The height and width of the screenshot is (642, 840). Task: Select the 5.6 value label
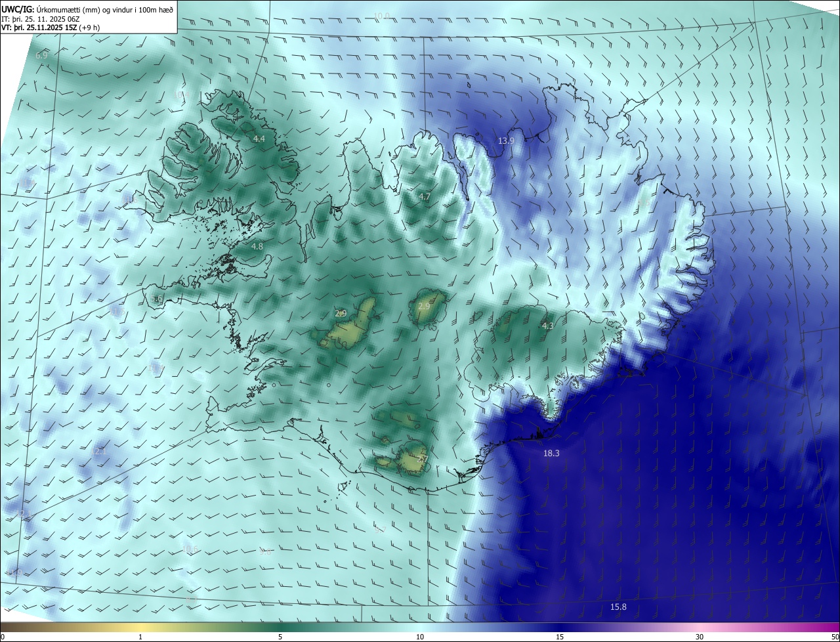(x=157, y=299)
